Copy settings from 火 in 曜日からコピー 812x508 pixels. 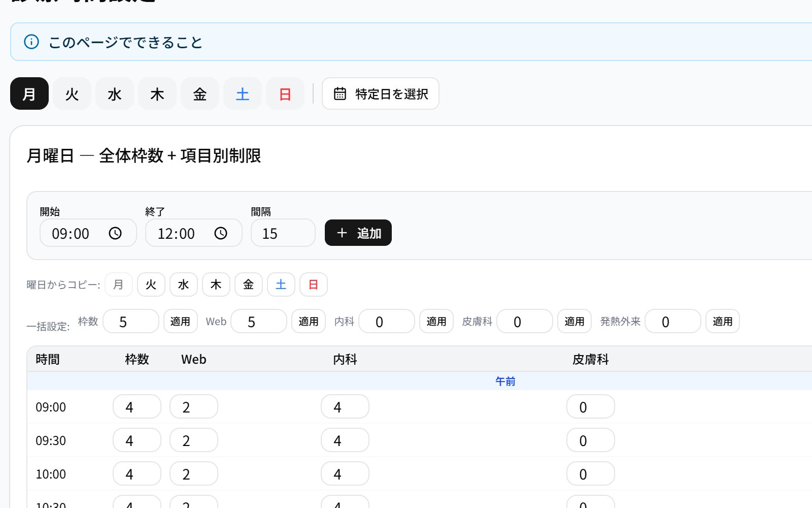pyautogui.click(x=151, y=284)
